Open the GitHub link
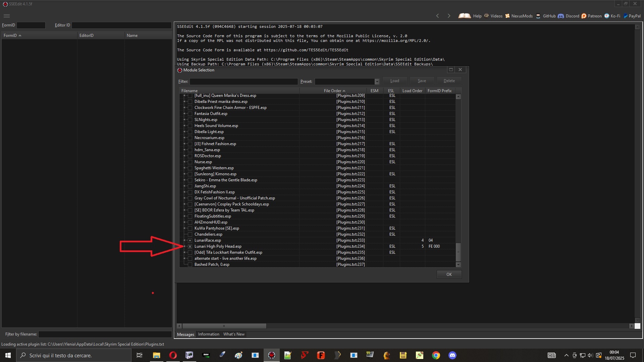 coord(546,16)
